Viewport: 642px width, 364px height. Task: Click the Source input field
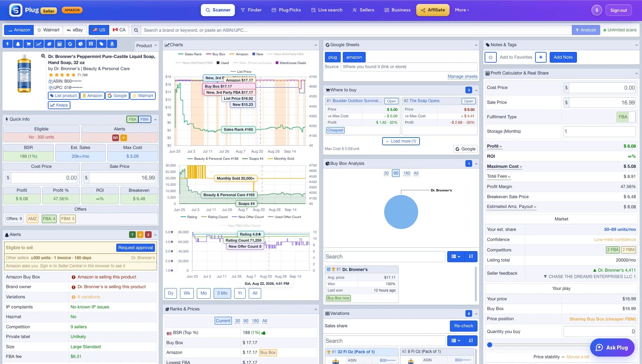409,67
